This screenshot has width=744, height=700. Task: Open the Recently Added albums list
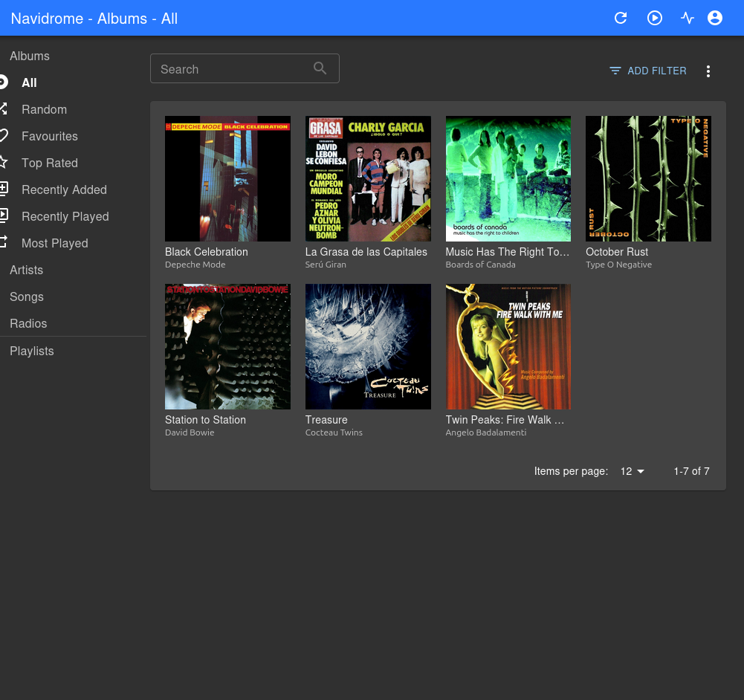[x=64, y=189]
